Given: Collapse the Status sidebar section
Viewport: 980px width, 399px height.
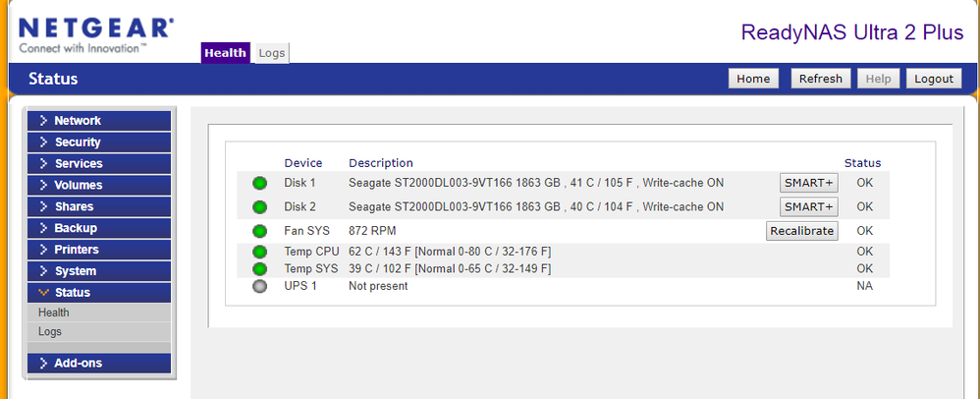Looking at the screenshot, I should click(x=99, y=293).
